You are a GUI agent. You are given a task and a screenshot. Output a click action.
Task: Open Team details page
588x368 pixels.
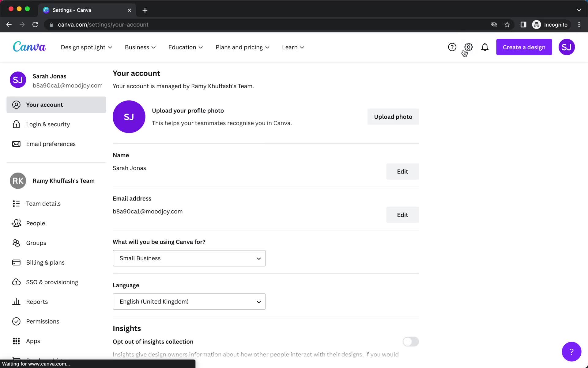coord(56,204)
